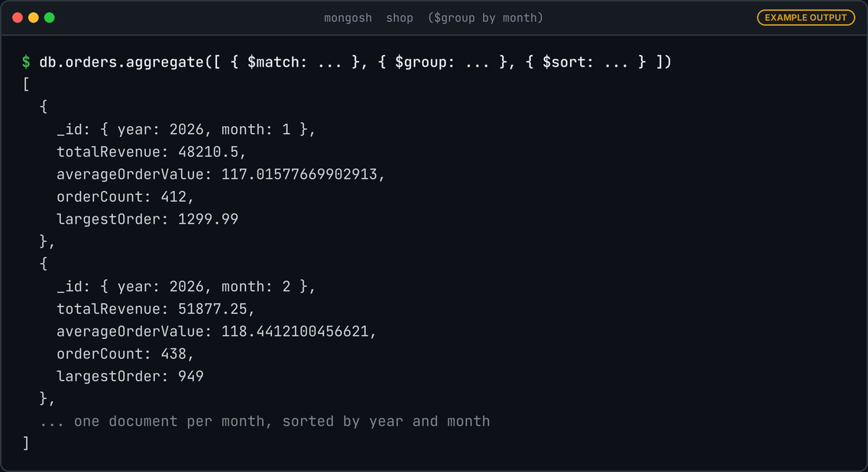This screenshot has height=472, width=868.
Task: Click the EXAMPLE OUTPUT badge
Action: (805, 17)
